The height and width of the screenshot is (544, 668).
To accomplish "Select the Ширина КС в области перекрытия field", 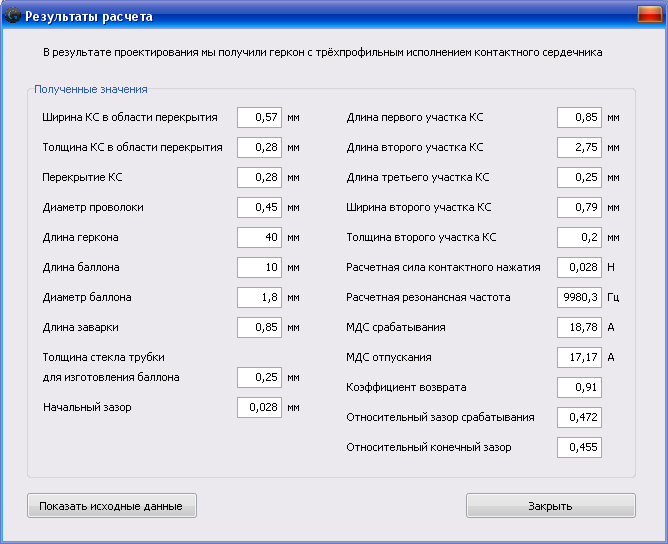I will click(x=259, y=117).
